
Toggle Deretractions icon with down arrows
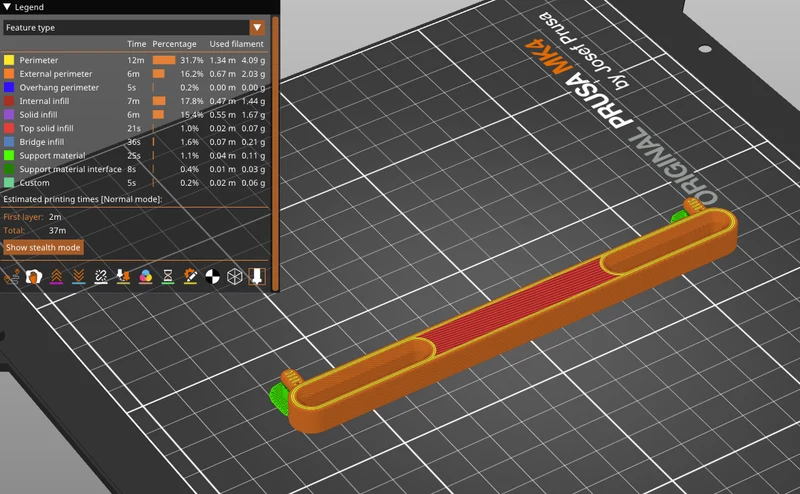(x=79, y=277)
